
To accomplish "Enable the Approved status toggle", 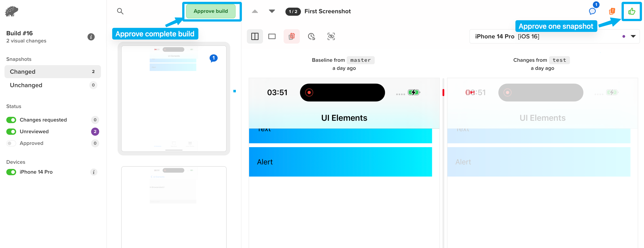I will [x=11, y=143].
